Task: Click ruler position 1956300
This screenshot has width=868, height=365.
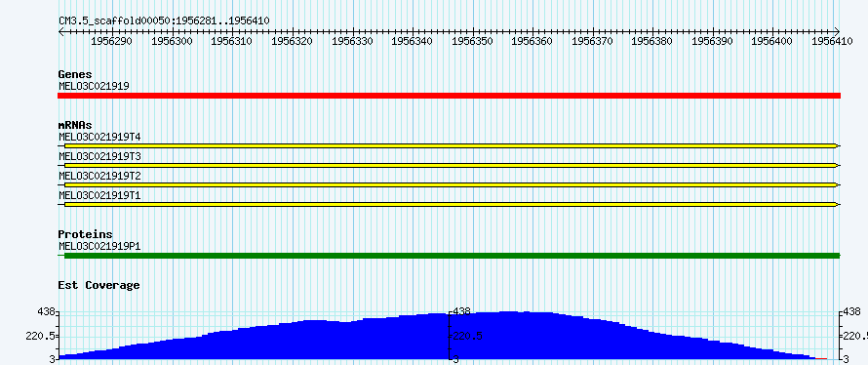Action: pos(172,41)
